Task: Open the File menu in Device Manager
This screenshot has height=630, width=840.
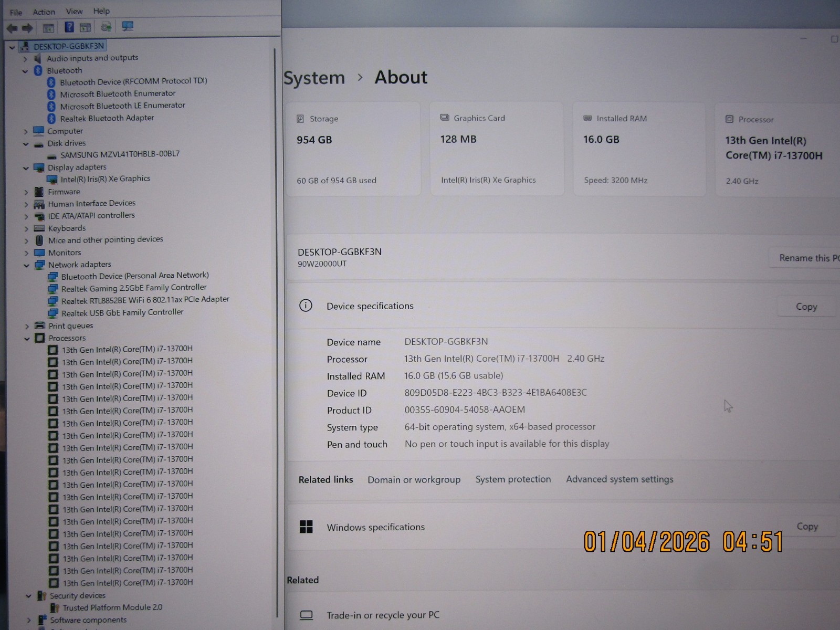Action: click(x=16, y=12)
